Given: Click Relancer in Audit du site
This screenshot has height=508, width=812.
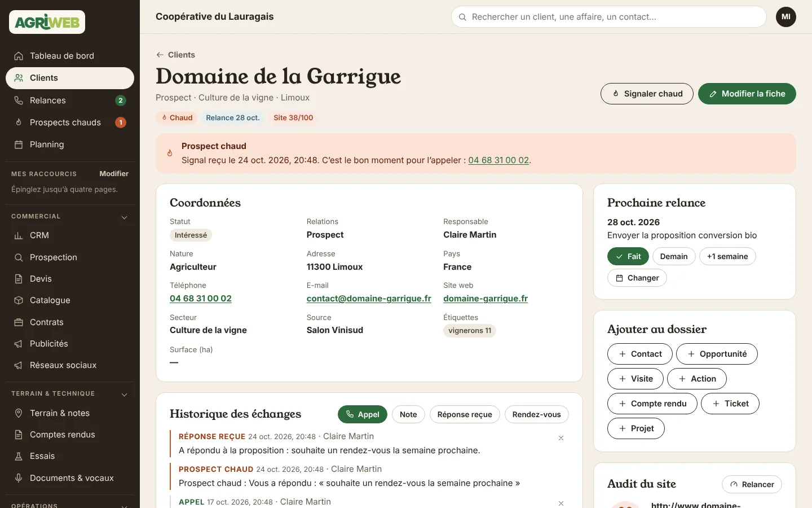Looking at the screenshot, I should point(752,484).
